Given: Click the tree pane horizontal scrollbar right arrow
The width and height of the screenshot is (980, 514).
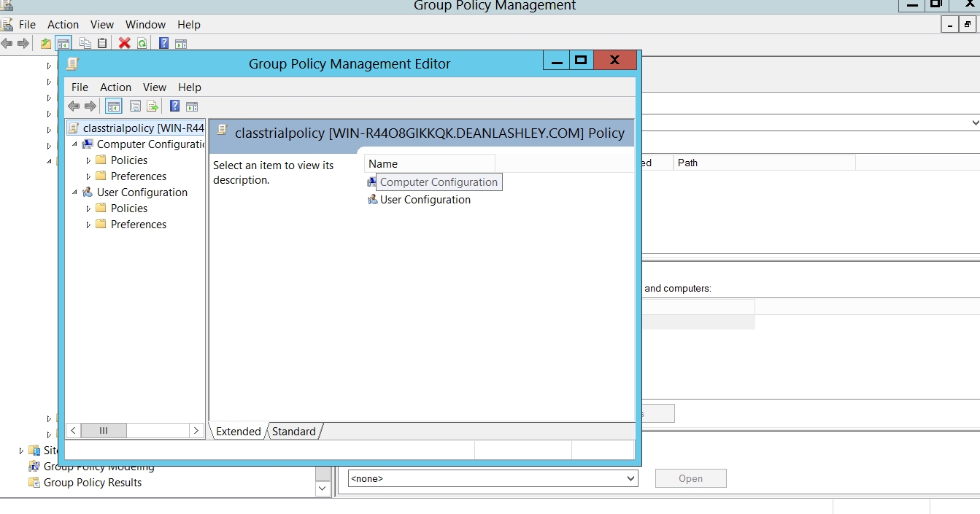Looking at the screenshot, I should [196, 431].
